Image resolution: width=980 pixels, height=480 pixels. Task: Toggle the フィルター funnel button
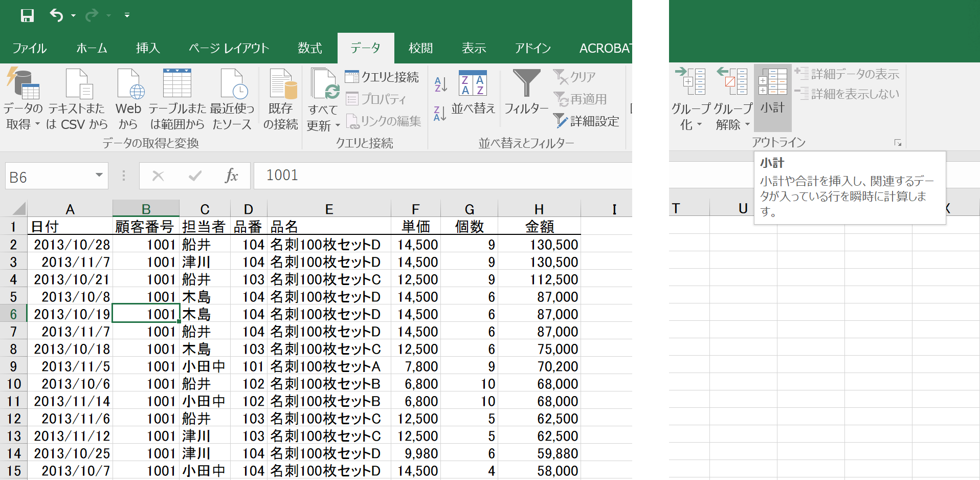click(526, 92)
